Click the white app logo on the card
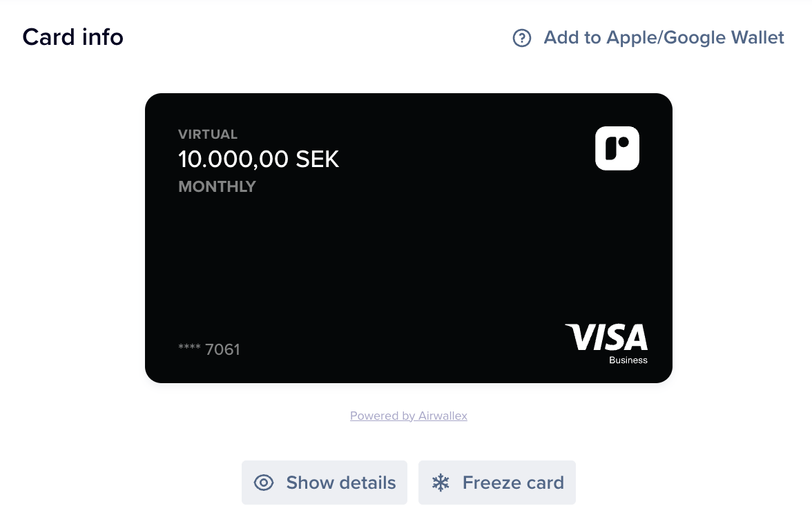Screen dimensions: 812x515 point(617,148)
